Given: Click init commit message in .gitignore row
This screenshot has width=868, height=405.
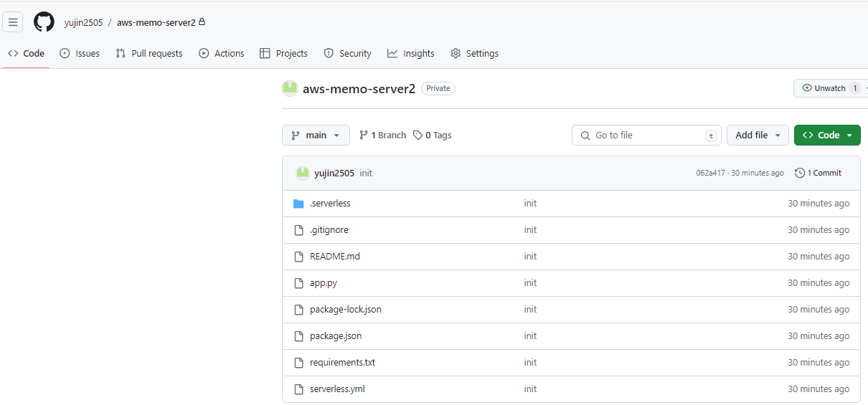Looking at the screenshot, I should [530, 230].
